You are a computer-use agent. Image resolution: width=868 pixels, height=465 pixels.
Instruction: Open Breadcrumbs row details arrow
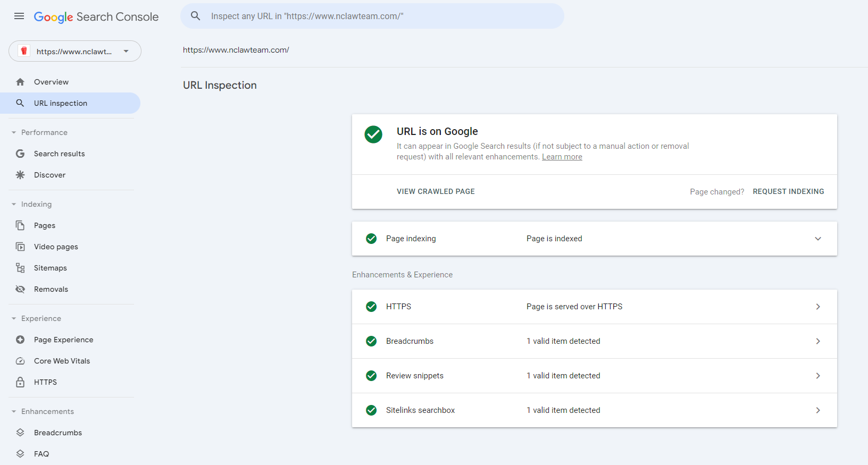point(818,341)
